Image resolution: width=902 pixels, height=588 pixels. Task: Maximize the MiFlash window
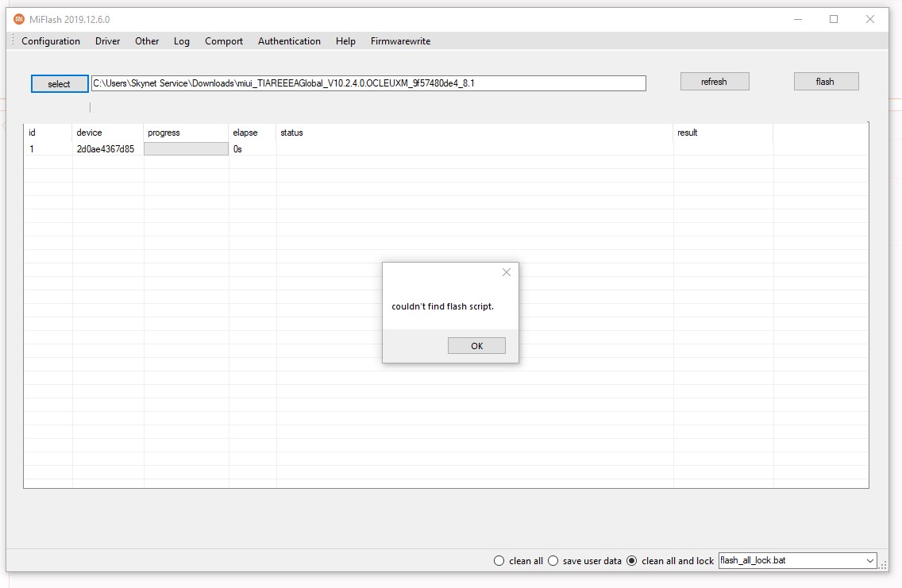click(834, 19)
